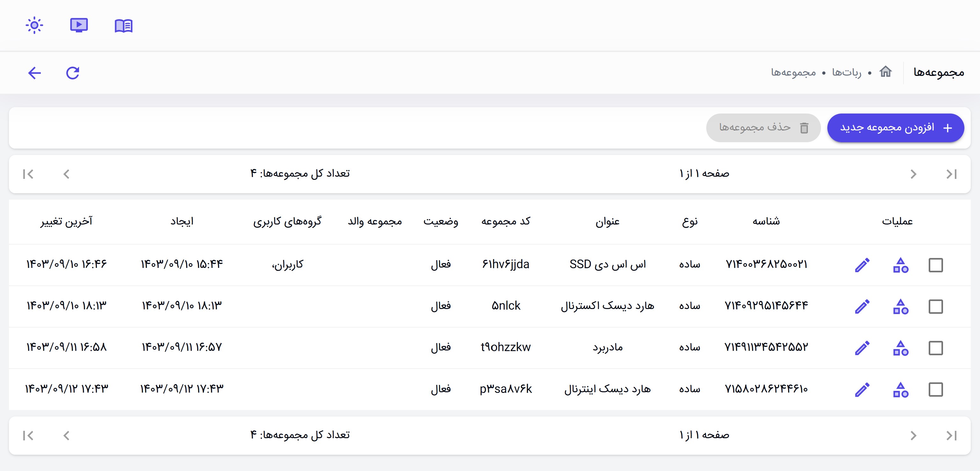Viewport: 980px width, 471px height.
Task: Toggle light/dark theme sun icon
Action: [x=34, y=26]
